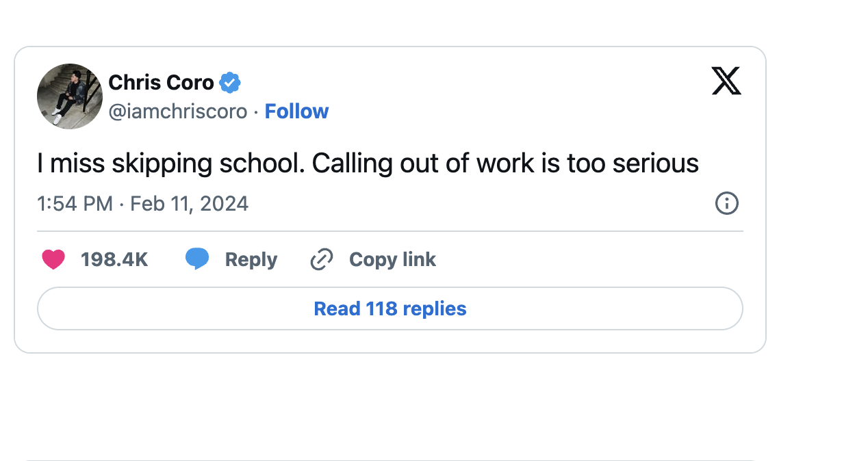This screenshot has width=868, height=461.
Task: Click the @iamchriscoro handle
Action: pyautogui.click(x=178, y=111)
